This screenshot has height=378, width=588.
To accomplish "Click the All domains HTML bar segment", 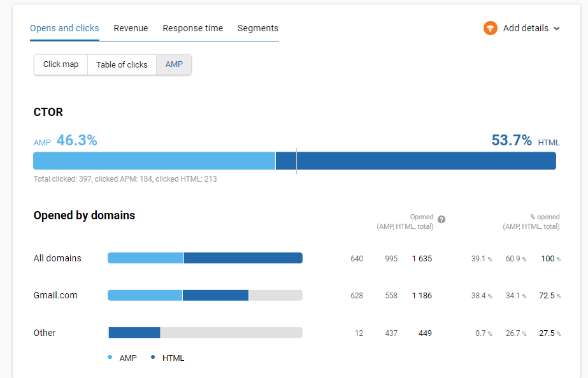I will point(242,258).
